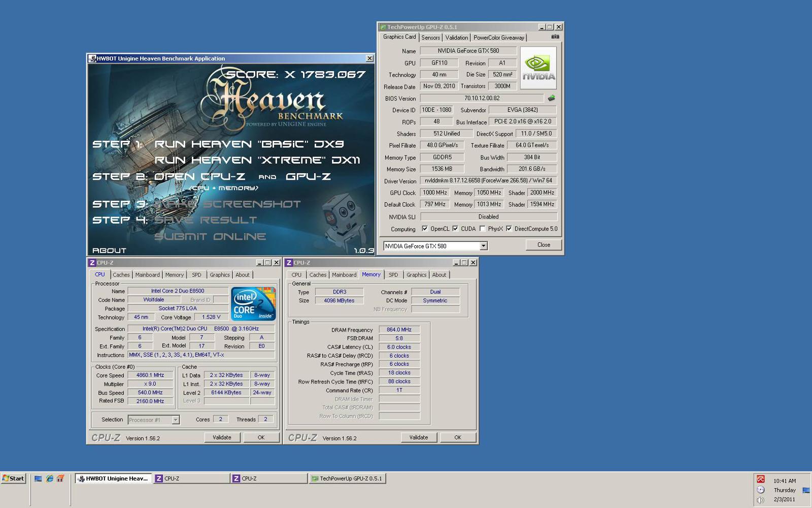Open Internet Explorer from quick launch

tap(49, 479)
